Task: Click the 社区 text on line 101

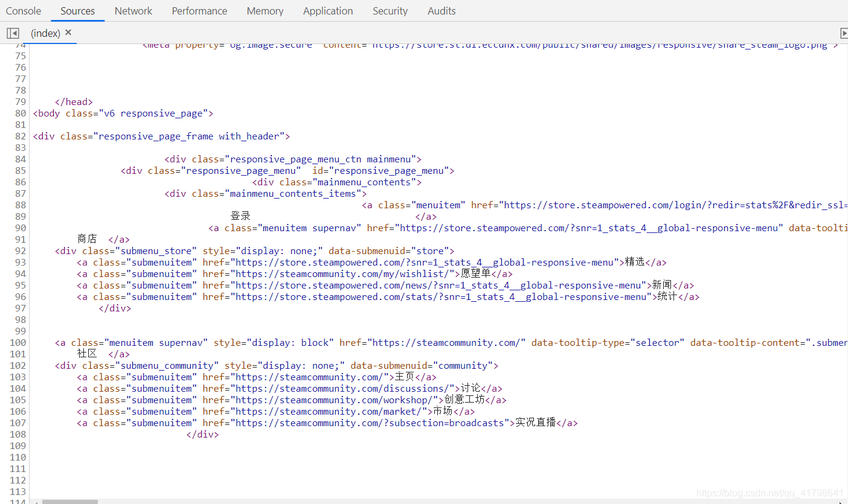Action: (87, 354)
